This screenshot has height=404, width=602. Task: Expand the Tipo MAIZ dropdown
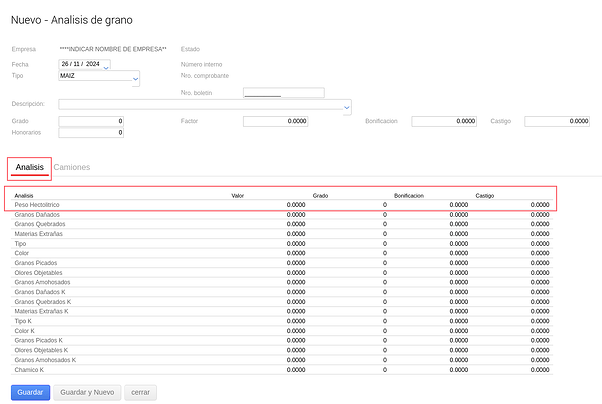(135, 78)
